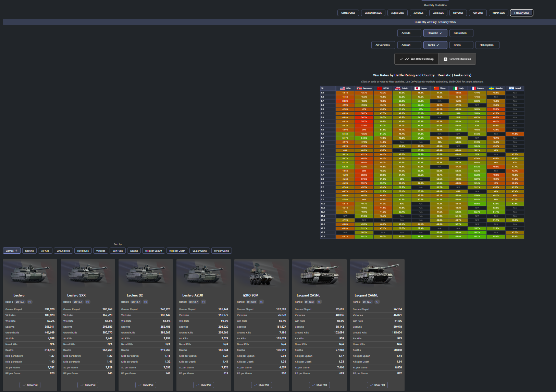Expand plot for Leclerc via Show Plot
Screen dimensions: 556x392
30,385
